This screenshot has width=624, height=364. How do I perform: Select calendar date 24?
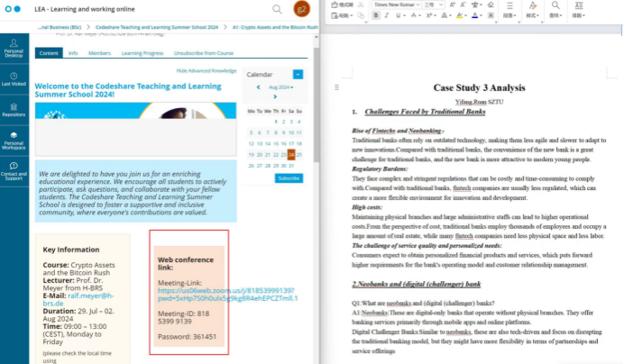pyautogui.click(x=291, y=154)
